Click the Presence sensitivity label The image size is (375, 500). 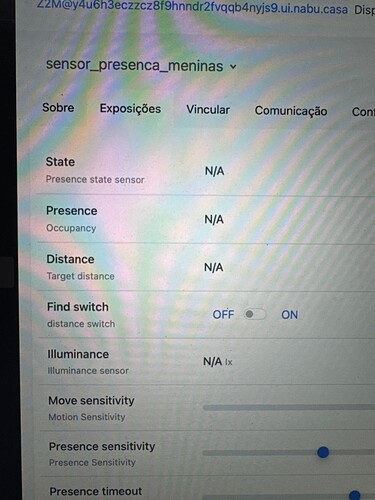[102, 446]
